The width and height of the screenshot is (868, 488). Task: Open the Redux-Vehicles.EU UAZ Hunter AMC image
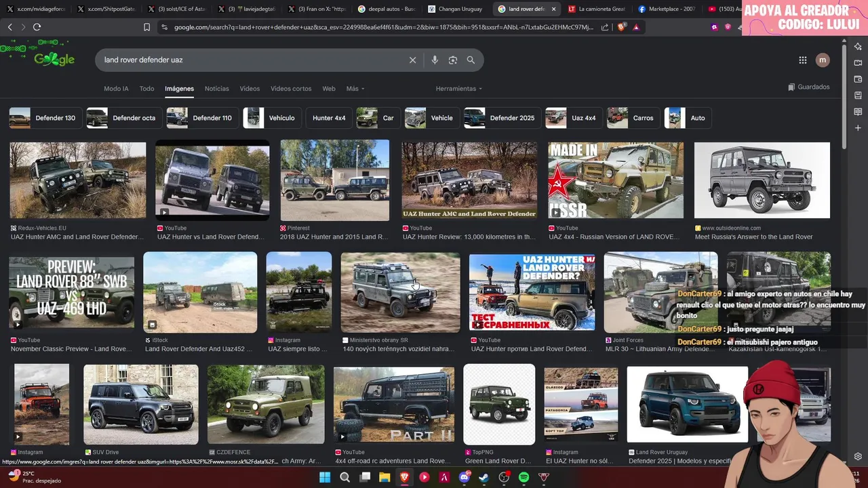[78, 180]
